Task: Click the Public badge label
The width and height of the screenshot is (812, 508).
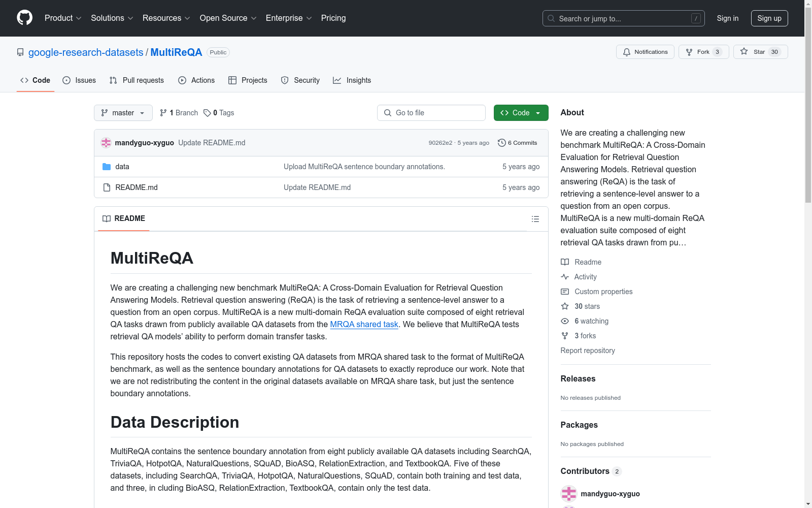Action: tap(218, 52)
